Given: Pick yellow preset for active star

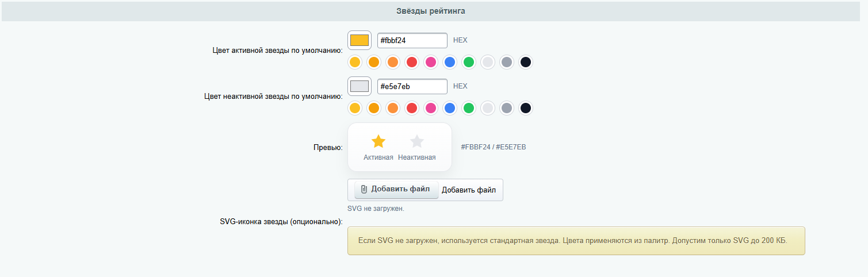Looking at the screenshot, I should click(355, 62).
